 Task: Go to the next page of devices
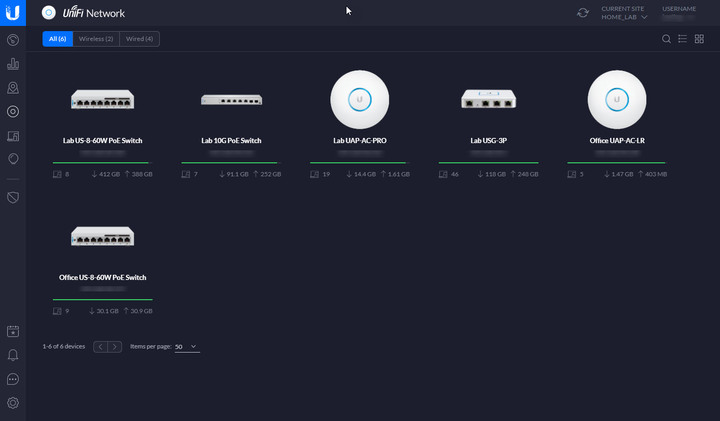[115, 347]
